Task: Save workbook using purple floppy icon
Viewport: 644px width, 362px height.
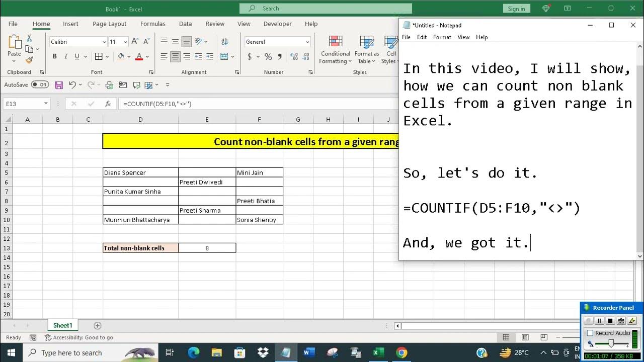Action: coord(59,85)
